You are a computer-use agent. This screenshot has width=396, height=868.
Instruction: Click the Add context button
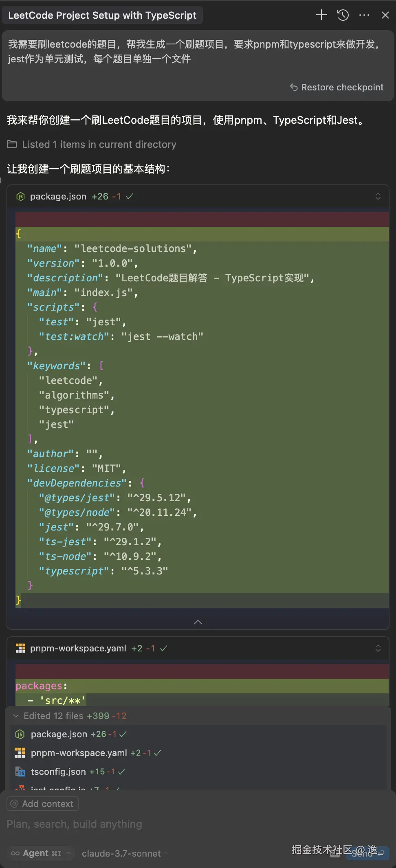pyautogui.click(x=43, y=804)
